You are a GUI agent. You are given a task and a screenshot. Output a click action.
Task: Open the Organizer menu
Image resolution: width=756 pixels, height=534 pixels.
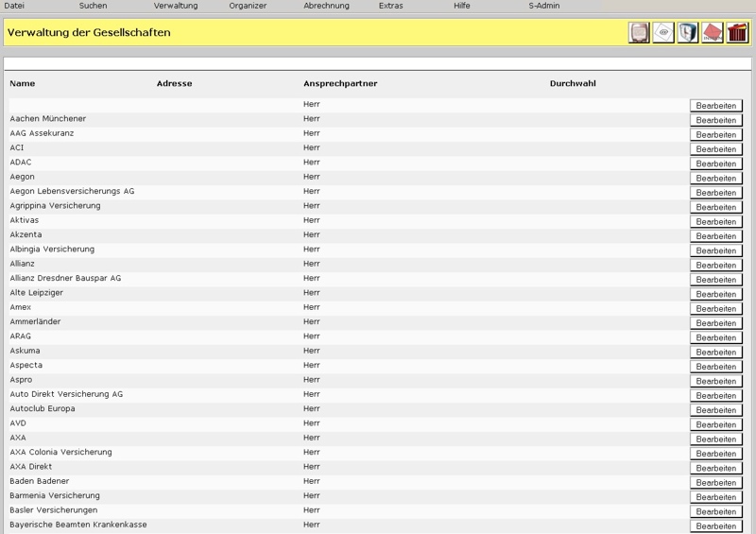(248, 6)
